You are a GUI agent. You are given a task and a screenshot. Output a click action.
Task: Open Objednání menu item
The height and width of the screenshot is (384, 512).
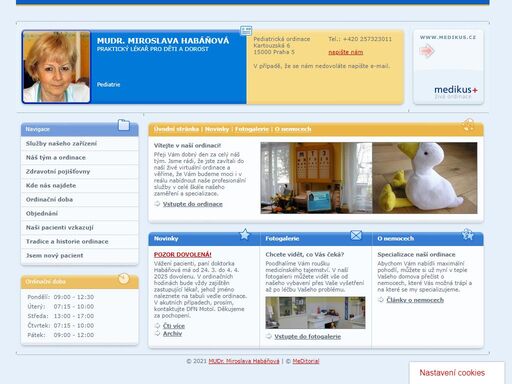coord(80,213)
